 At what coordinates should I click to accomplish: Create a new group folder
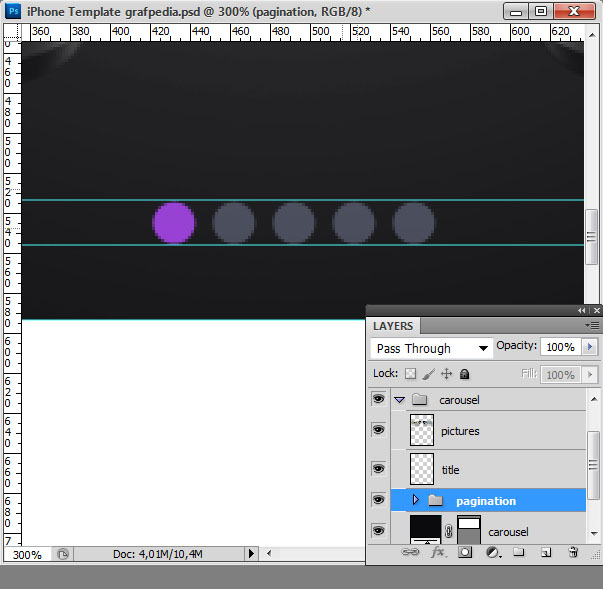coord(518,552)
